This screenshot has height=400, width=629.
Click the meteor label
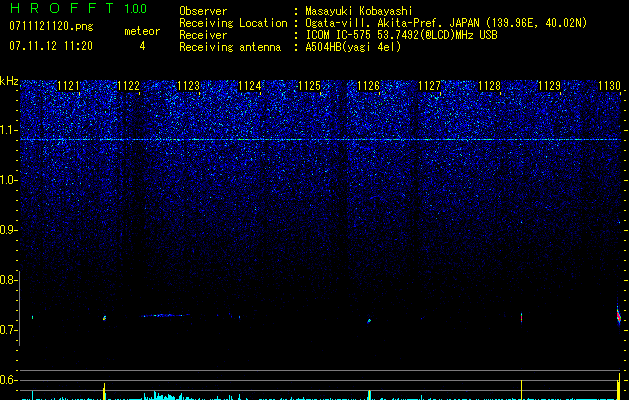(x=142, y=31)
